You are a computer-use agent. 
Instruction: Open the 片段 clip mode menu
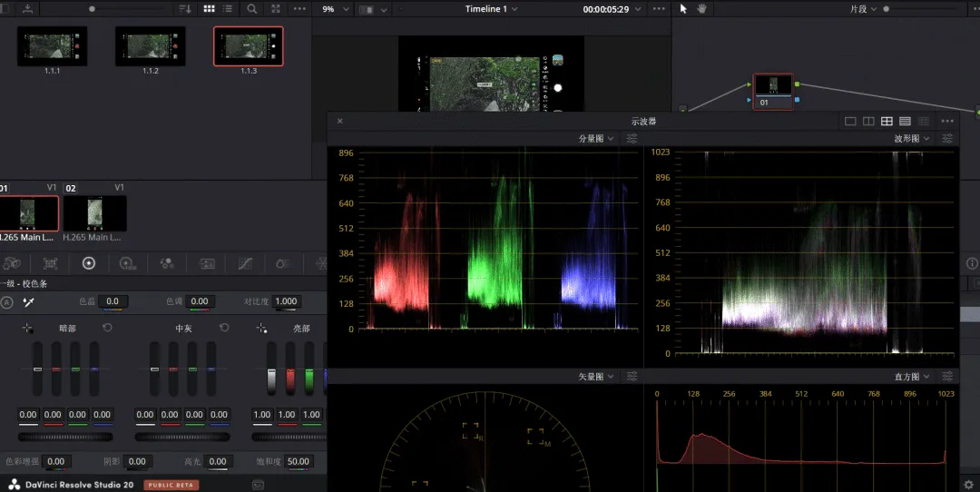tap(863, 9)
